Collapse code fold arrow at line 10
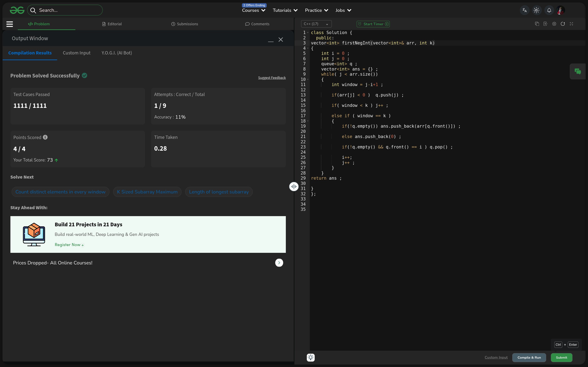588x367 pixels. (308, 79)
